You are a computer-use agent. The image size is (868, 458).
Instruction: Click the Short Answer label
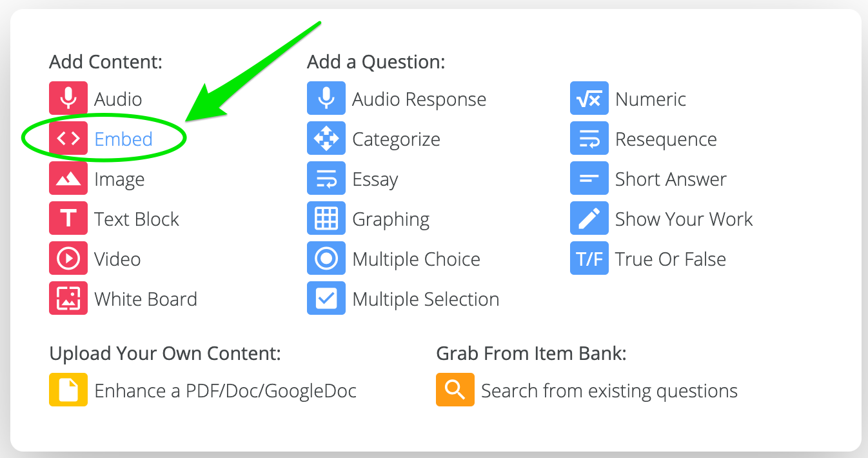tap(671, 179)
